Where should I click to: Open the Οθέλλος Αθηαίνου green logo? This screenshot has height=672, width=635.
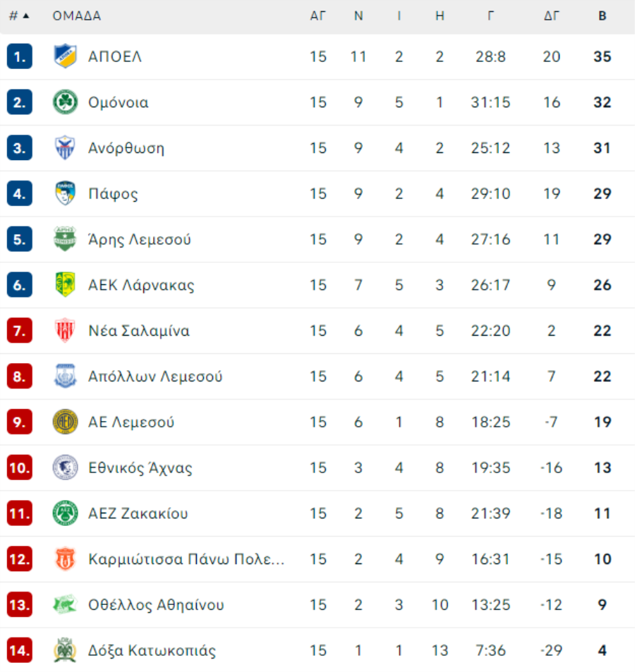[65, 605]
